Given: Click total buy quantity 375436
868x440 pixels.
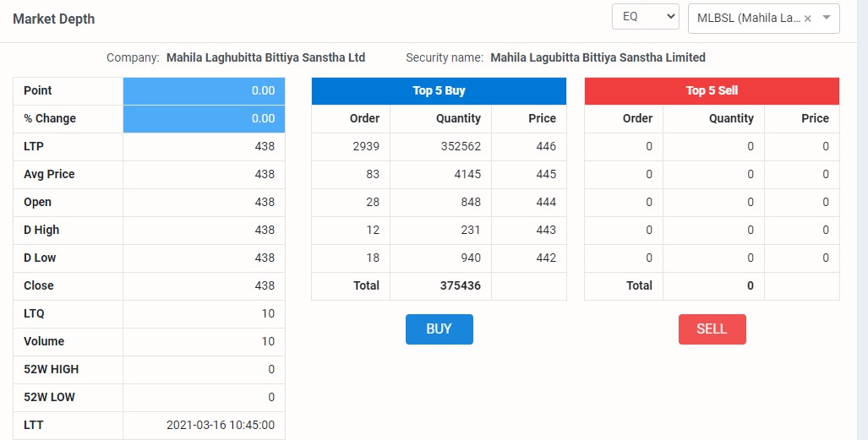Looking at the screenshot, I should pyautogui.click(x=460, y=285).
